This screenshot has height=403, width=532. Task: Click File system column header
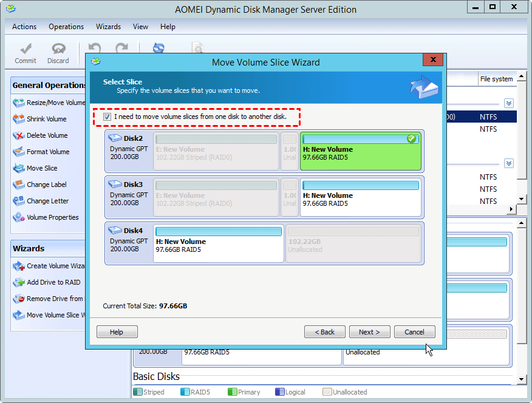496,79
